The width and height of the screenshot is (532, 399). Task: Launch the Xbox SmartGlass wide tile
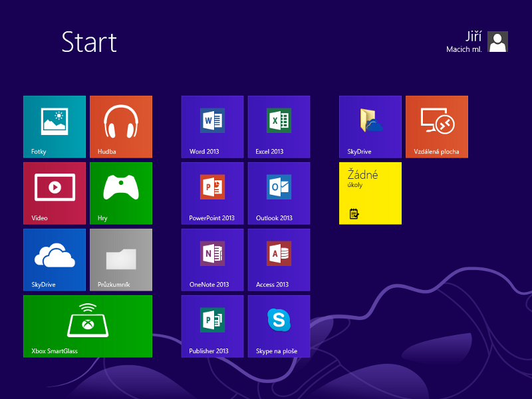(88, 326)
